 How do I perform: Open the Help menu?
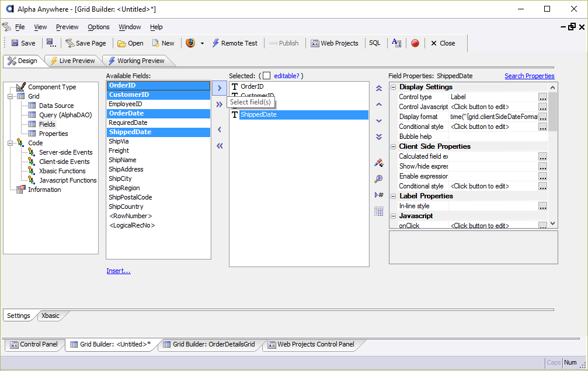coord(156,27)
